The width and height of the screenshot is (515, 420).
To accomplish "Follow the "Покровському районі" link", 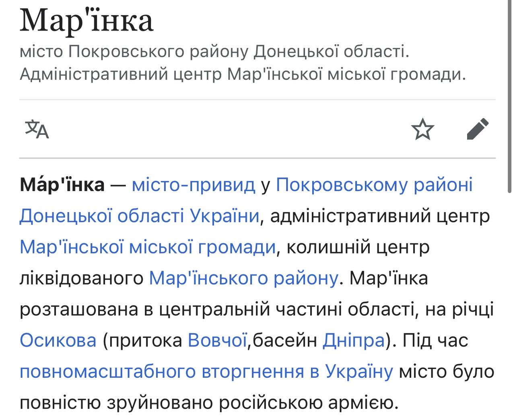I will tap(374, 185).
